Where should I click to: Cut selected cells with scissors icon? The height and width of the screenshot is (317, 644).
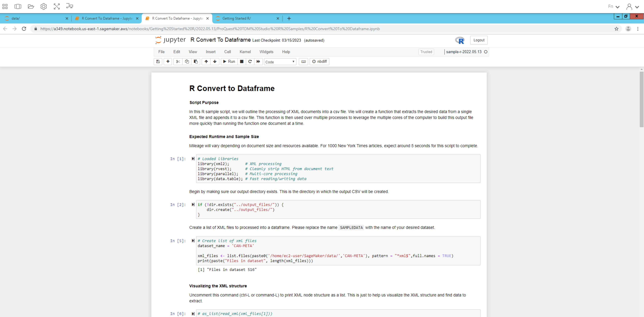[x=178, y=61]
